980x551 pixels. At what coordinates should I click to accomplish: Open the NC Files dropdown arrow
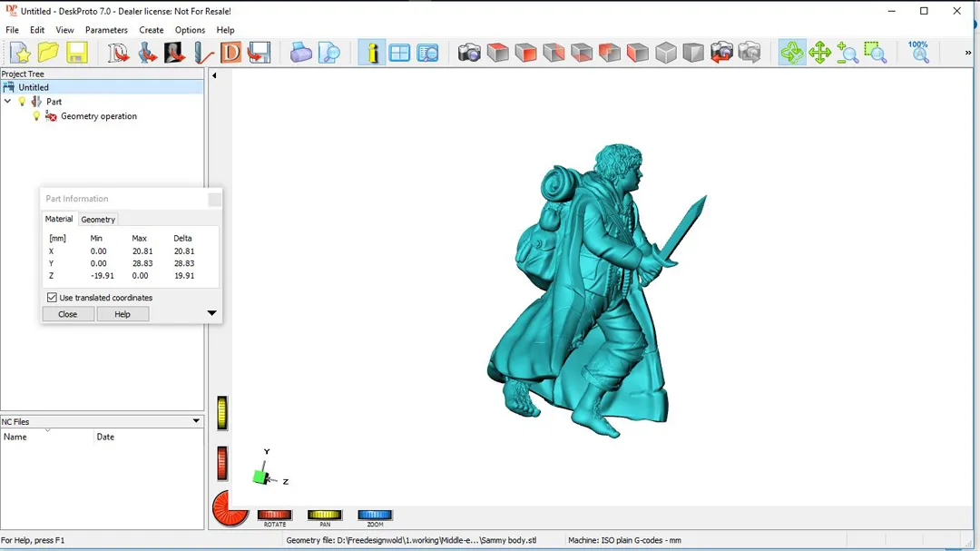pos(196,421)
